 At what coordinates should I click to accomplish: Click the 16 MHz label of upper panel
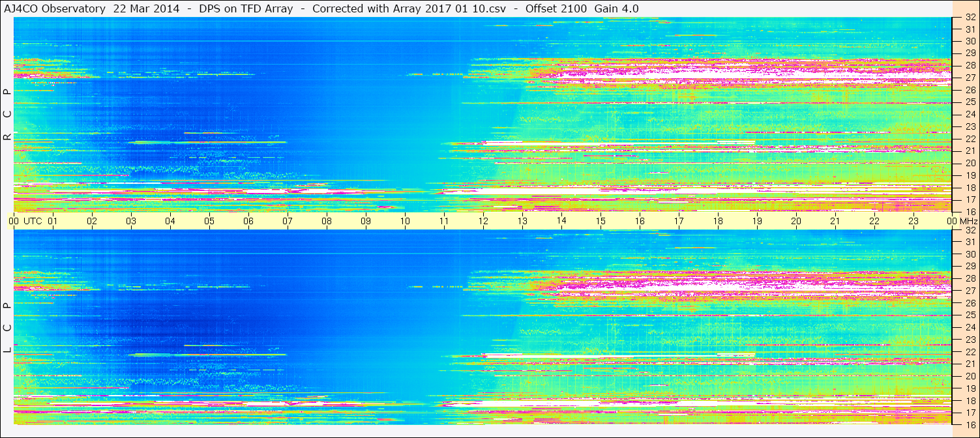[970, 211]
